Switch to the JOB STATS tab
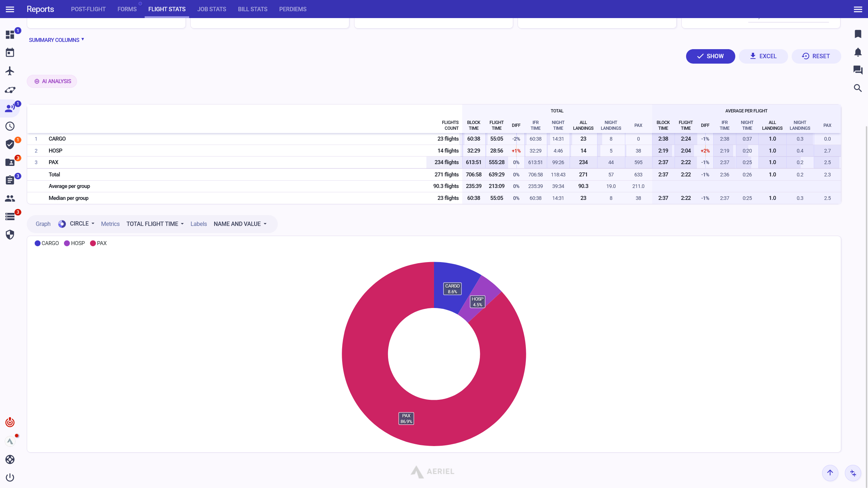 pyautogui.click(x=212, y=9)
